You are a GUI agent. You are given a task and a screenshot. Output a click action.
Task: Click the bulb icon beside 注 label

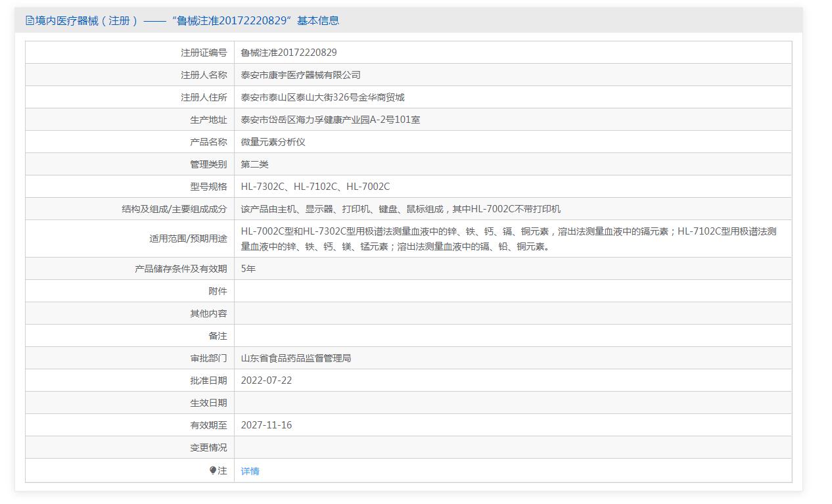click(x=213, y=470)
